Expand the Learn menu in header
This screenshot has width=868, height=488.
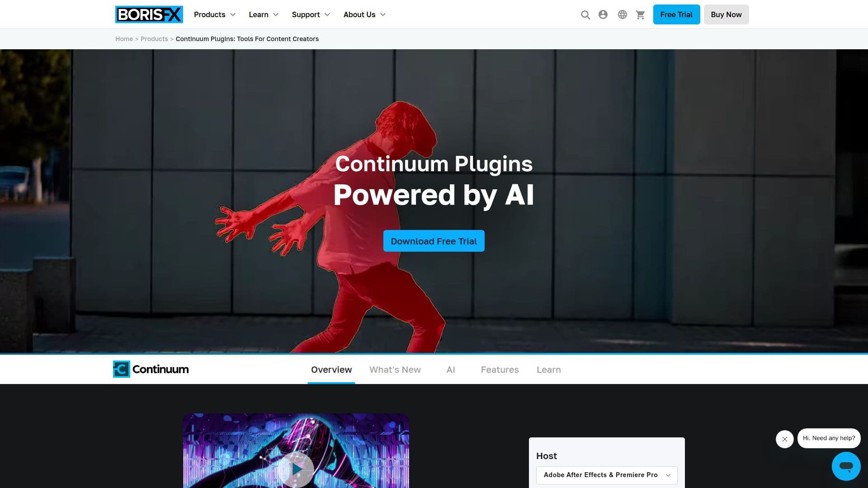[x=264, y=14]
